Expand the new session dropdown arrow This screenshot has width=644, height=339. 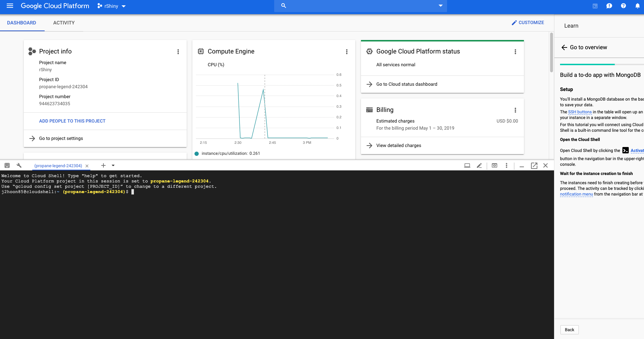coord(113,165)
